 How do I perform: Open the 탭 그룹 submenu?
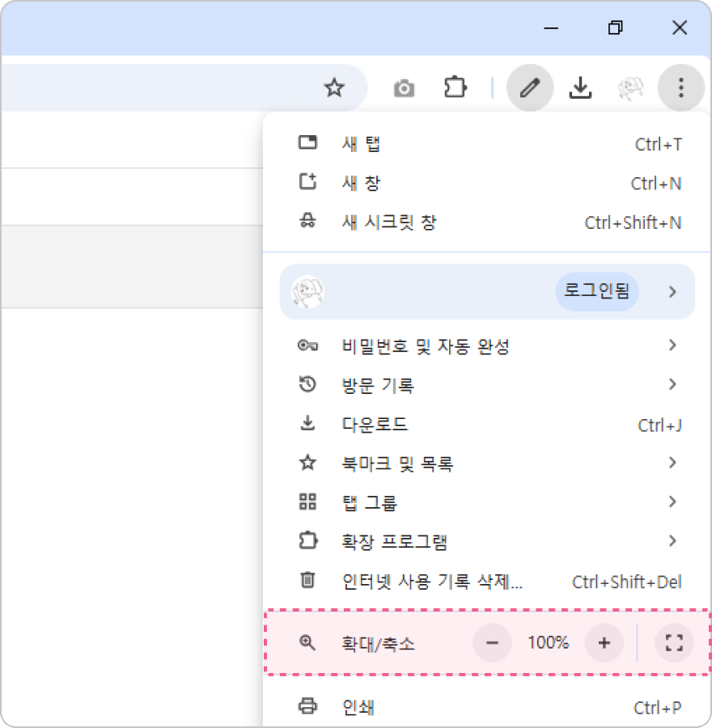click(485, 502)
